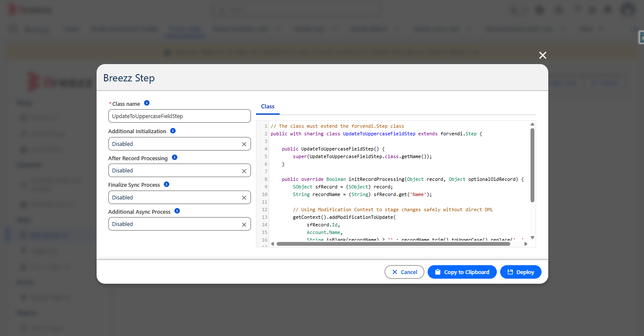Click info icon beside After Record Processing
The width and height of the screenshot is (644, 336).
175,157
